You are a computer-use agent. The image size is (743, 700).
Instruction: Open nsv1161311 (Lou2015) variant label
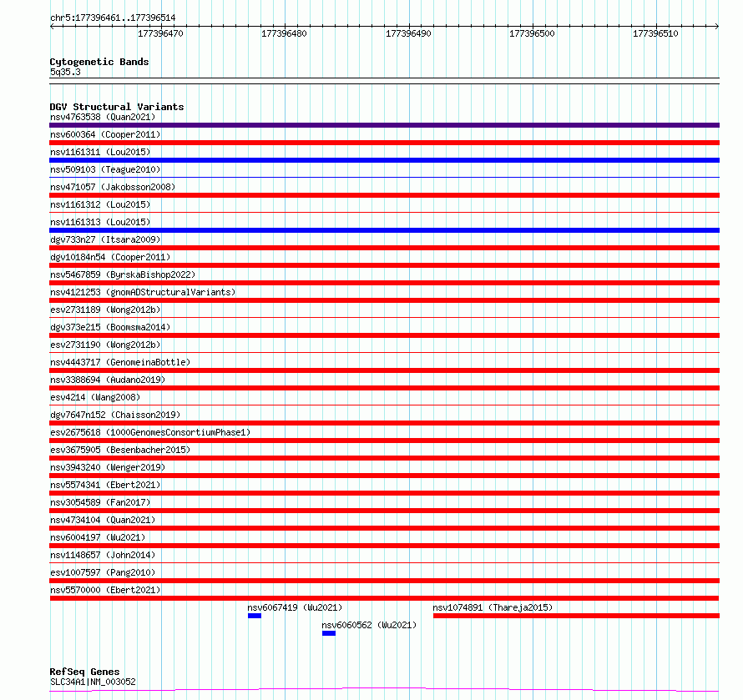[100, 152]
